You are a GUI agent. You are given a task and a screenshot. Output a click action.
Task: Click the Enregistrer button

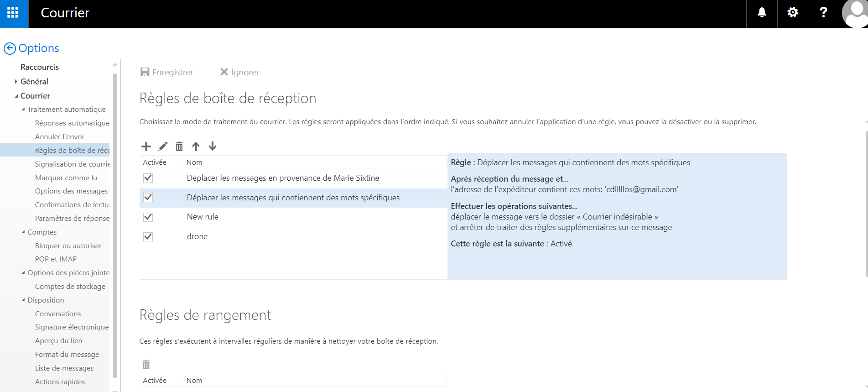tap(167, 72)
